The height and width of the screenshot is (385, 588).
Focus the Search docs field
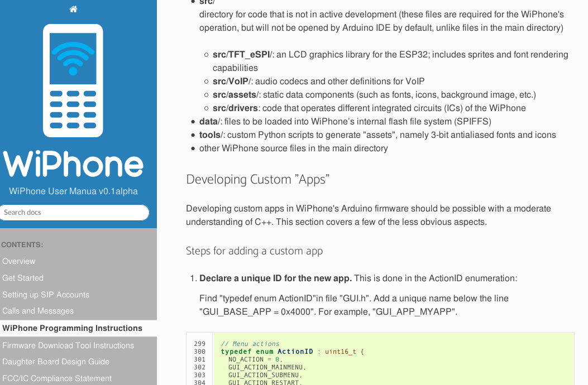click(x=74, y=213)
